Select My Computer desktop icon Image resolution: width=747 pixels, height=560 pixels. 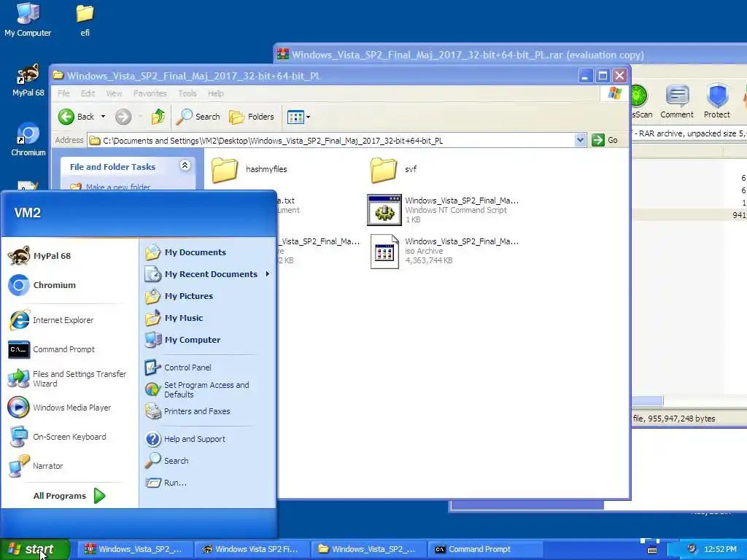click(28, 20)
